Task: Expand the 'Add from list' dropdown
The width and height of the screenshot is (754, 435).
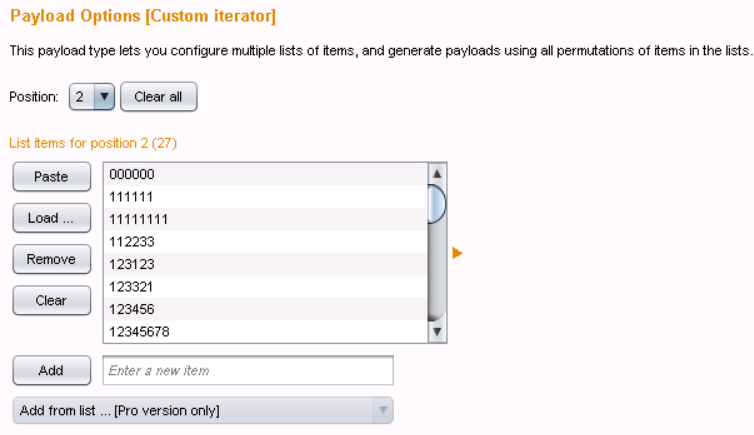Action: (202, 411)
